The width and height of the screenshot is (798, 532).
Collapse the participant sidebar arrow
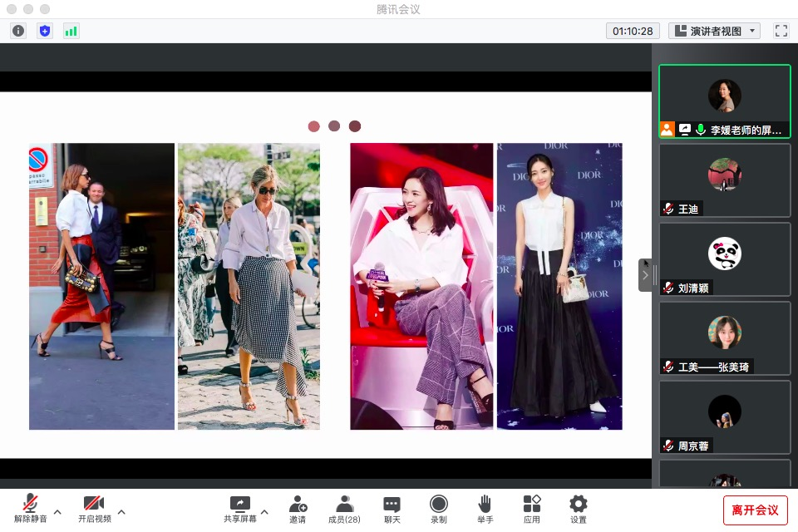(x=645, y=275)
